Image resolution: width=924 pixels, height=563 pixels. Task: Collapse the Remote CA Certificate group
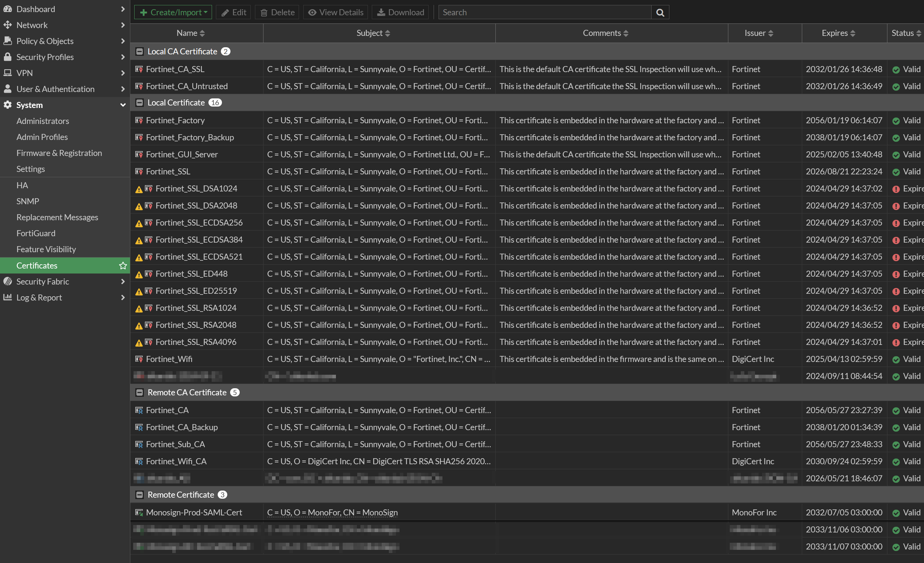[140, 393]
